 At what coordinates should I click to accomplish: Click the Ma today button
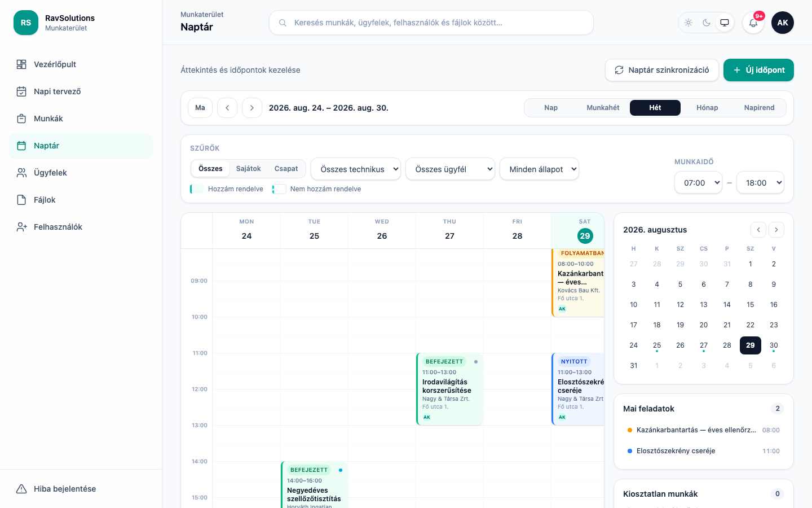point(200,108)
